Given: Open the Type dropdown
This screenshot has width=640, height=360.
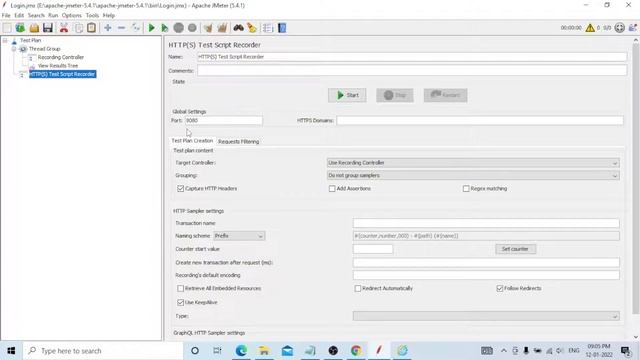Looking at the screenshot, I should (486, 316).
